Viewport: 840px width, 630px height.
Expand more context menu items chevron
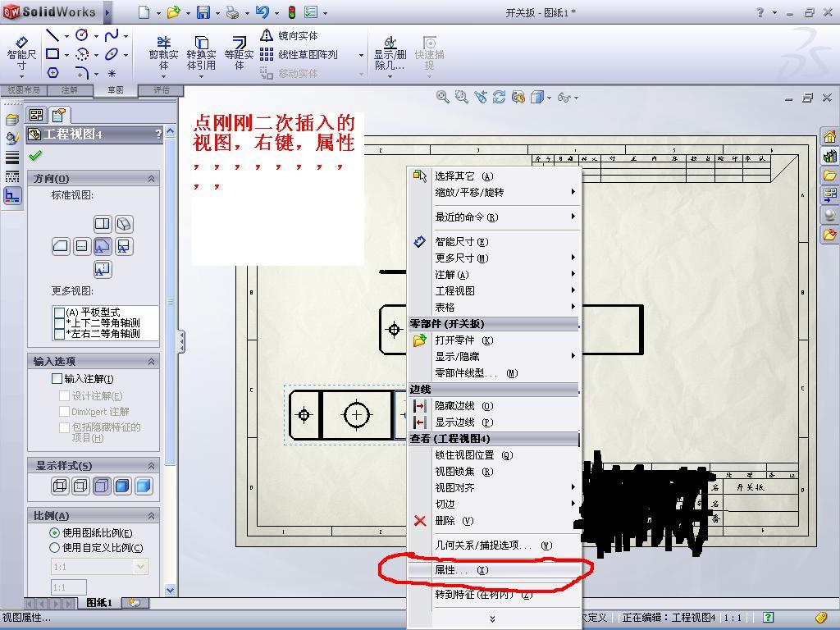[492, 619]
